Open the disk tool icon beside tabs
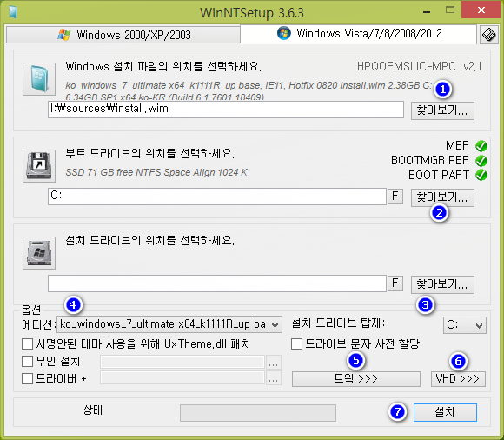The image size is (504, 440). click(489, 35)
